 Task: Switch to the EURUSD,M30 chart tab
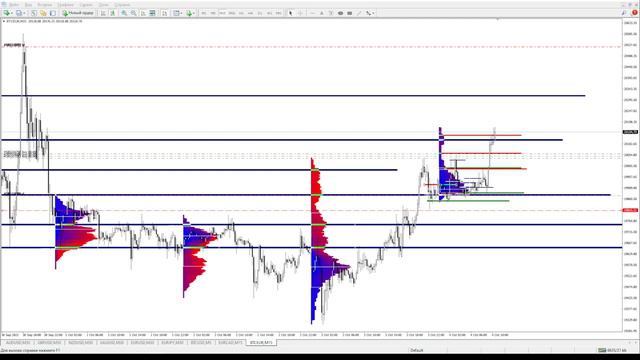click(142, 342)
